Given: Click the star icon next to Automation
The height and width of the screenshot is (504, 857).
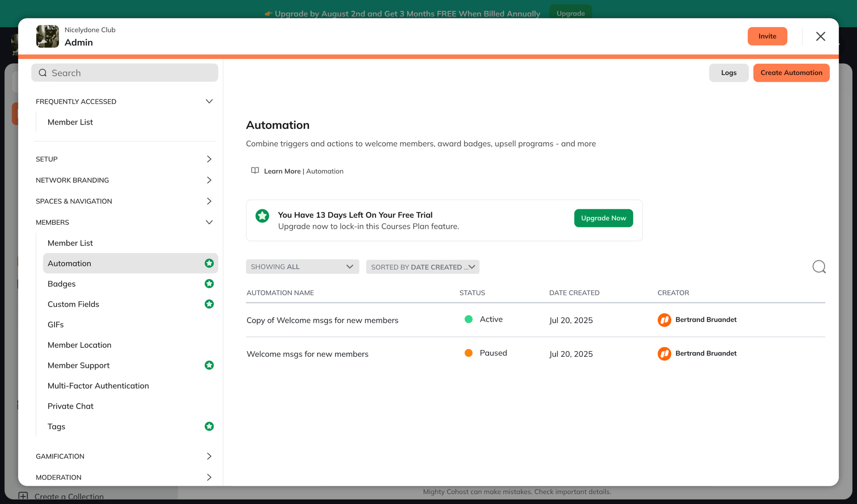Looking at the screenshot, I should click(209, 263).
